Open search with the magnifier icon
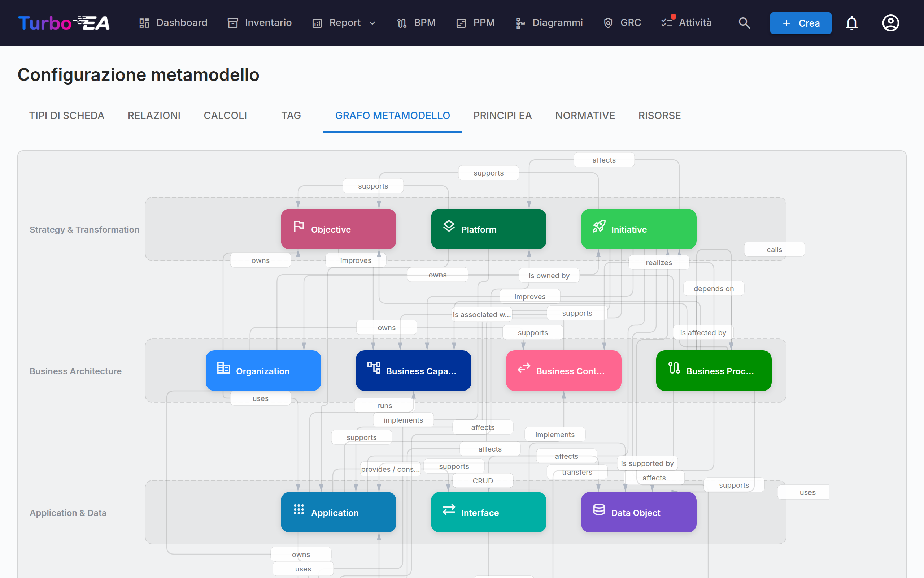 click(x=744, y=23)
